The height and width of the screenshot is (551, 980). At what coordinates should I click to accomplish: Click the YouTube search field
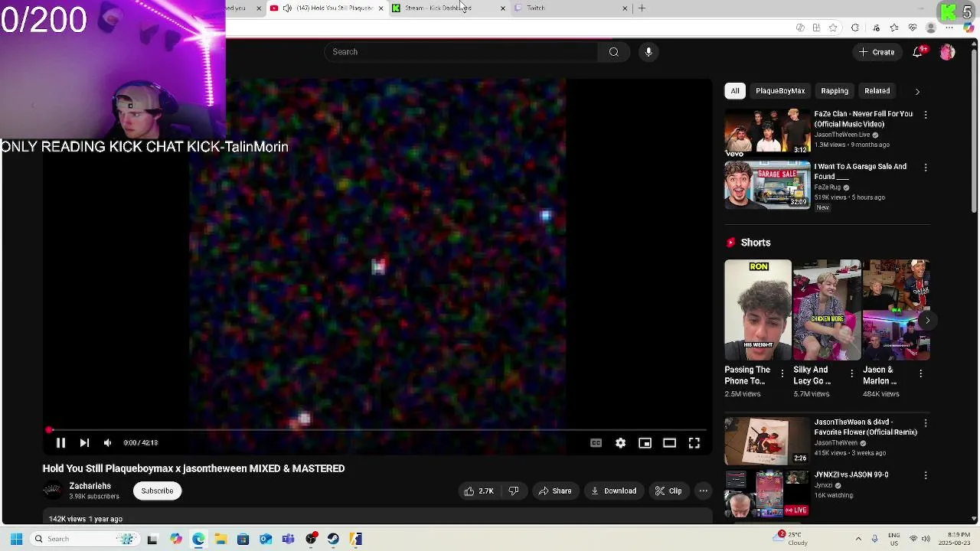pyautogui.click(x=461, y=51)
